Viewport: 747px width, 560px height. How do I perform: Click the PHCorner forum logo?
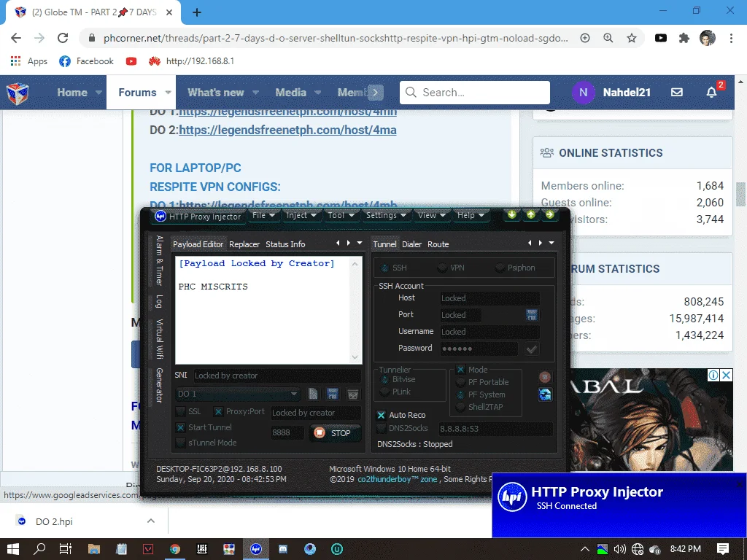coord(18,93)
